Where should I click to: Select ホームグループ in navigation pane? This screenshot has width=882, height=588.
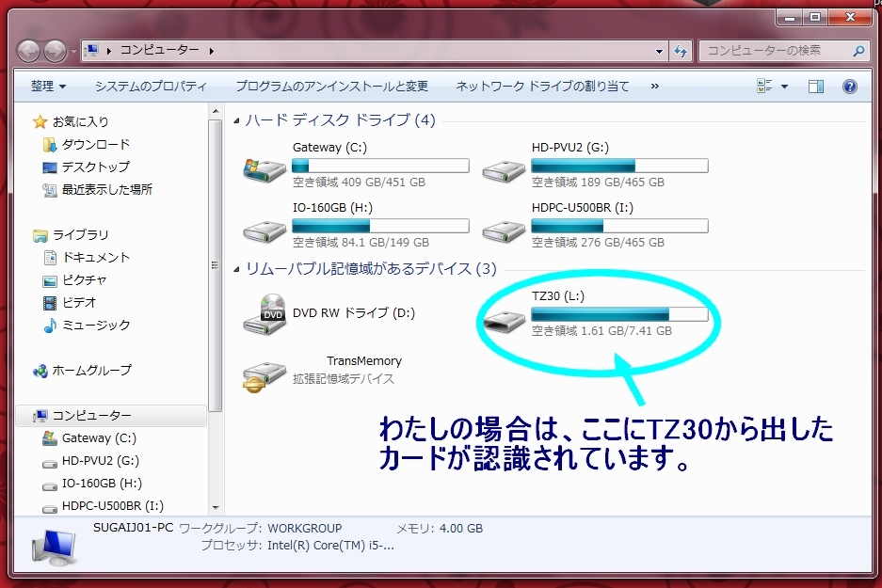tap(91, 370)
